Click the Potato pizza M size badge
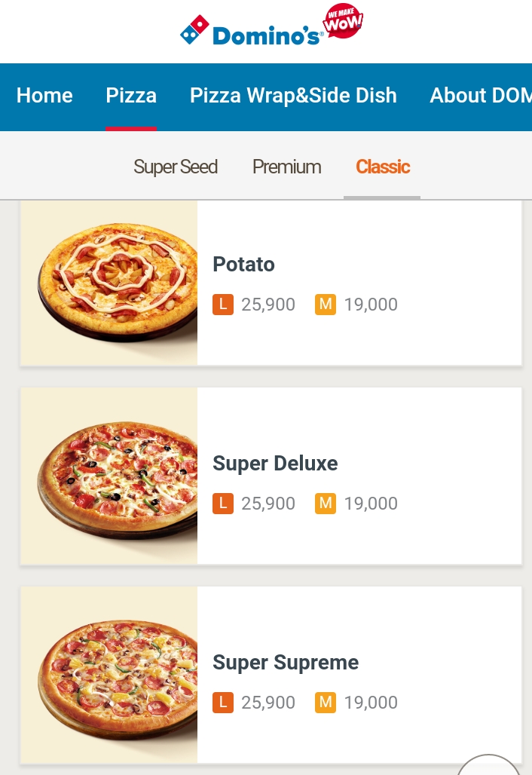 [x=326, y=305]
